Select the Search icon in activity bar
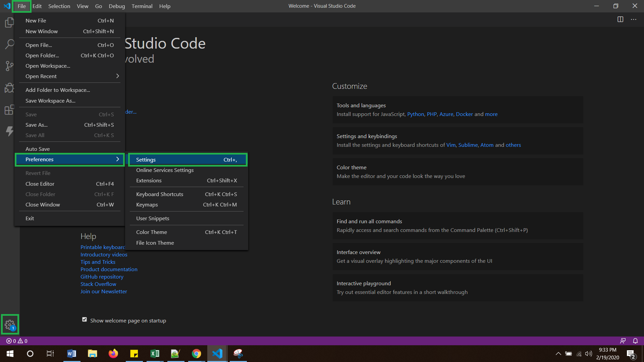The image size is (644, 362). coord(9,44)
